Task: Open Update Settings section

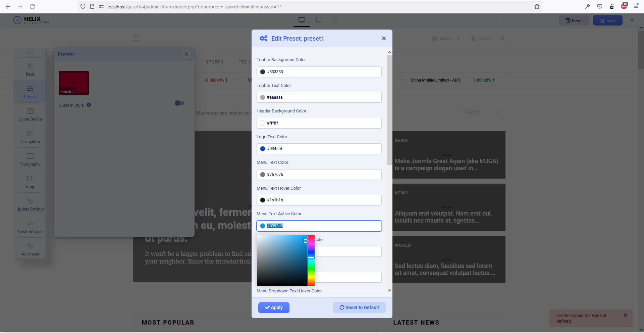Action: coord(30,204)
